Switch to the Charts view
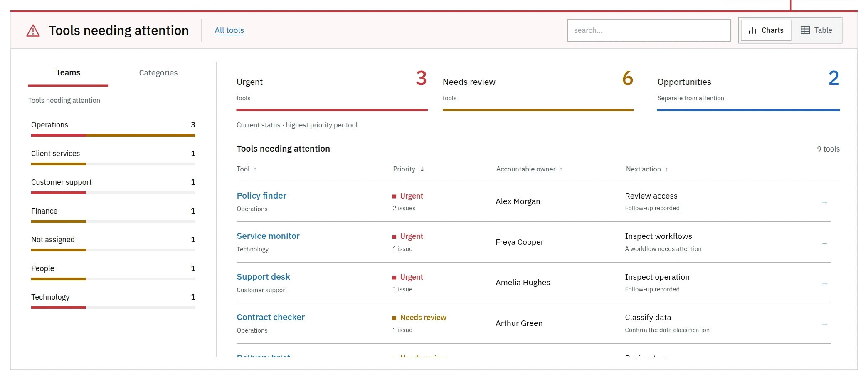The height and width of the screenshot is (380, 868). 766,30
